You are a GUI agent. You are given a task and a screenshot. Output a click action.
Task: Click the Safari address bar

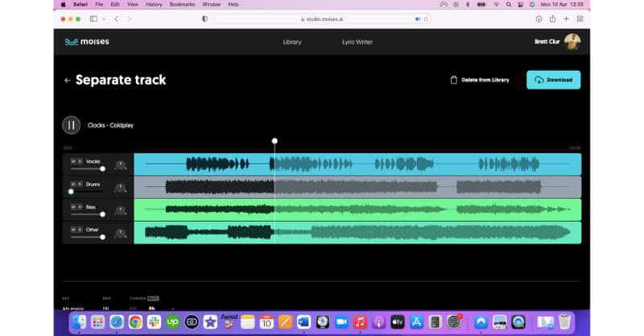pyautogui.click(x=322, y=19)
